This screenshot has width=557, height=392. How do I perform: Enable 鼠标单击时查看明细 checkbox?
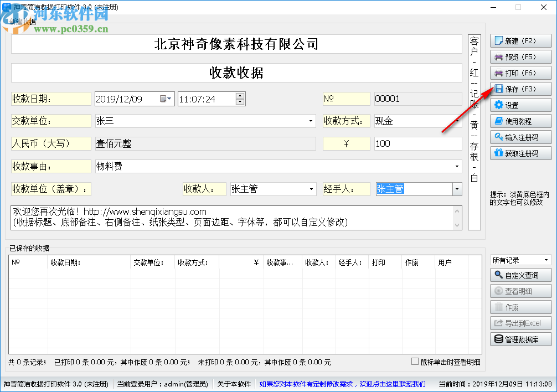[414, 361]
